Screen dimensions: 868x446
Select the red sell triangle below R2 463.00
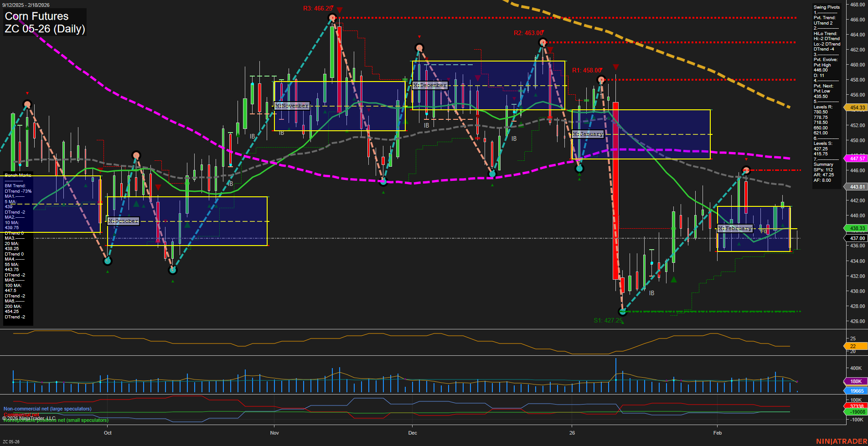tap(550, 49)
